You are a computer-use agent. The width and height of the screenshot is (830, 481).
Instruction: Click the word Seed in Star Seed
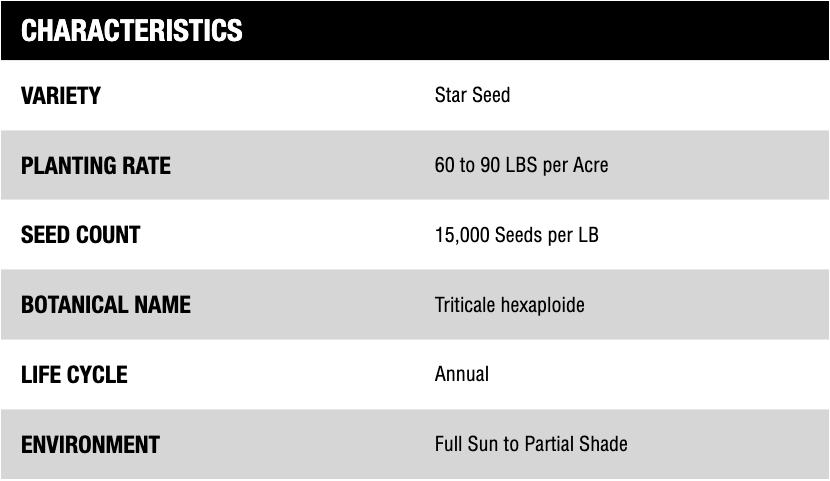pos(491,96)
